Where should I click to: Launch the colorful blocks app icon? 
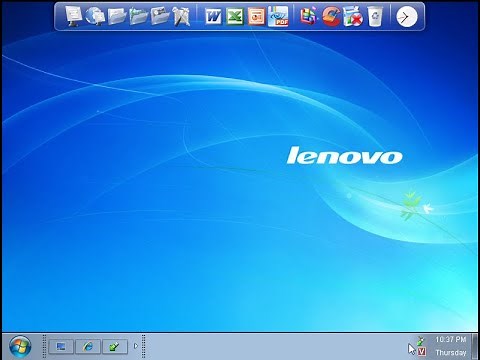click(308, 16)
